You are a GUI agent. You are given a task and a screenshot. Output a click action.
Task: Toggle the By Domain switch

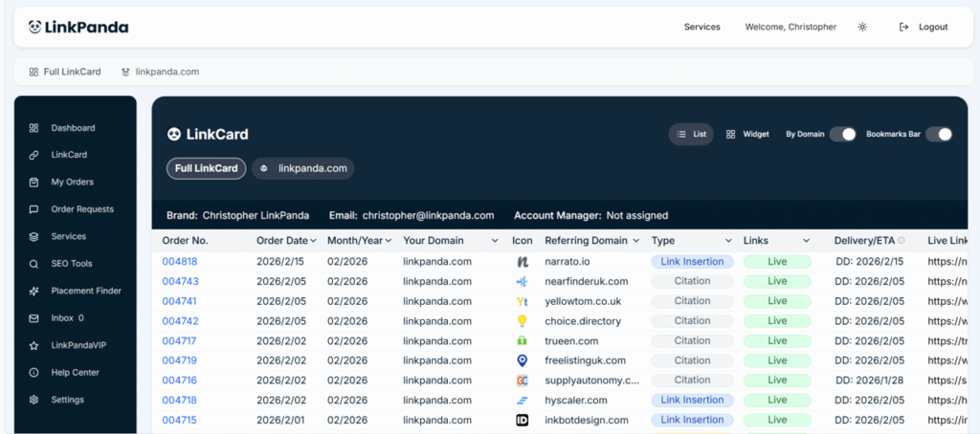842,135
